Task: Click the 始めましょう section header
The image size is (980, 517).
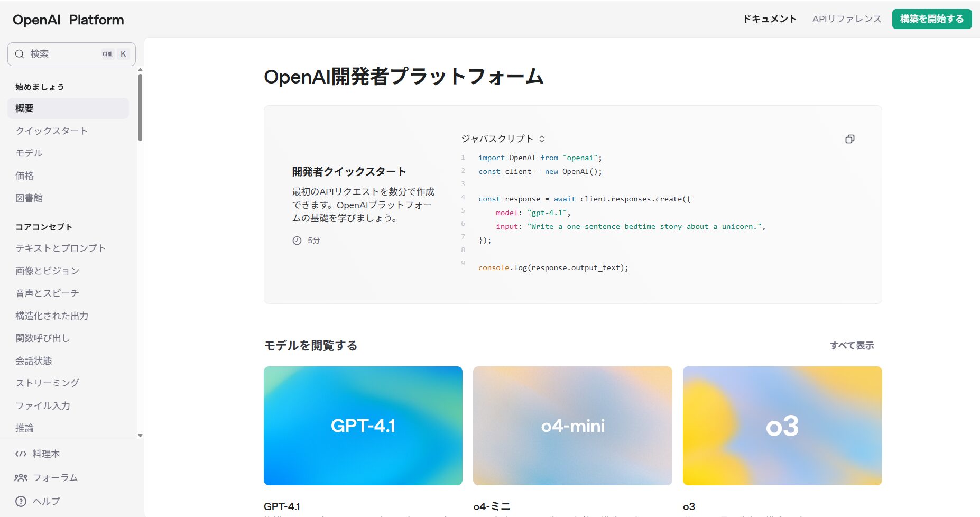Action: pos(40,87)
